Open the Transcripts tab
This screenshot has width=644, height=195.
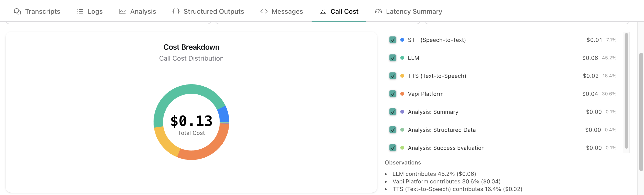click(43, 12)
